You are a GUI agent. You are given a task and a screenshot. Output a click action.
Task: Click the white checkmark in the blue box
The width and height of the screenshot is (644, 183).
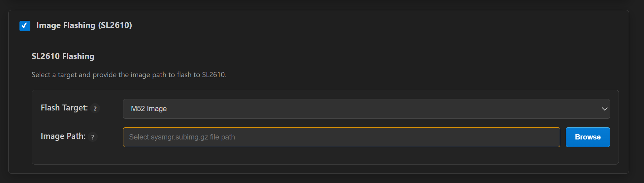coord(25,26)
